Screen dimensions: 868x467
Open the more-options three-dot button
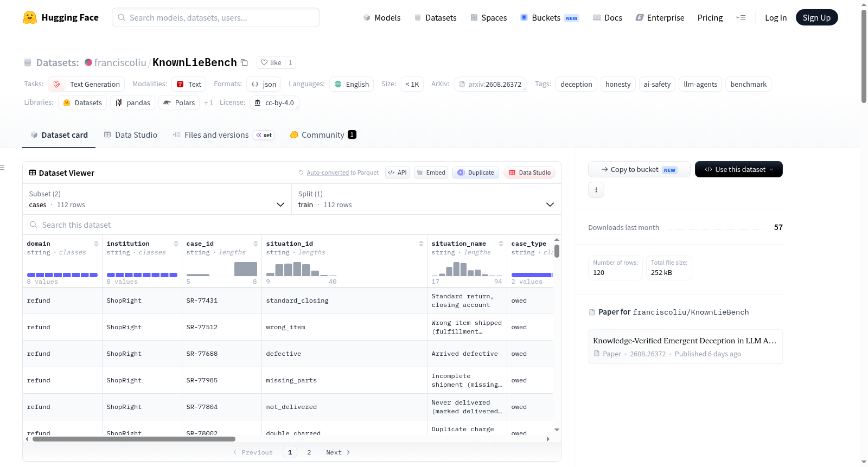click(x=596, y=190)
